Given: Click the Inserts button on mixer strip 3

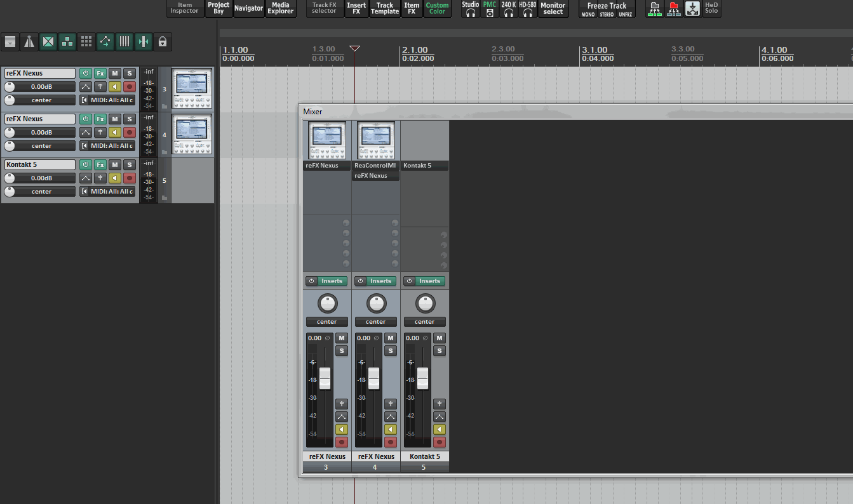Looking at the screenshot, I should (x=332, y=281).
